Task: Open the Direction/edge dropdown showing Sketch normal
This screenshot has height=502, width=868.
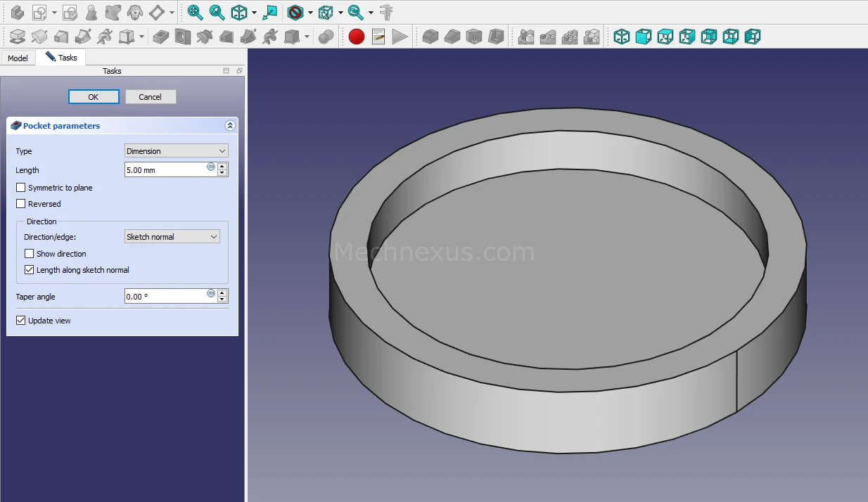Action: (172, 237)
